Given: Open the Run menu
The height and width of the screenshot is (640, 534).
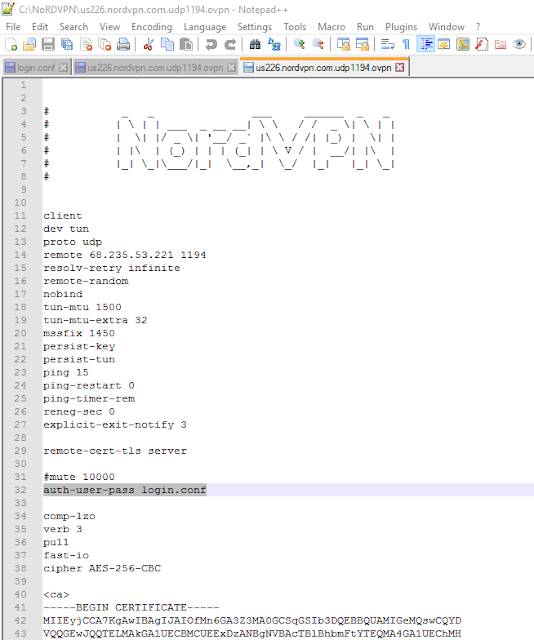Looking at the screenshot, I should tap(365, 27).
